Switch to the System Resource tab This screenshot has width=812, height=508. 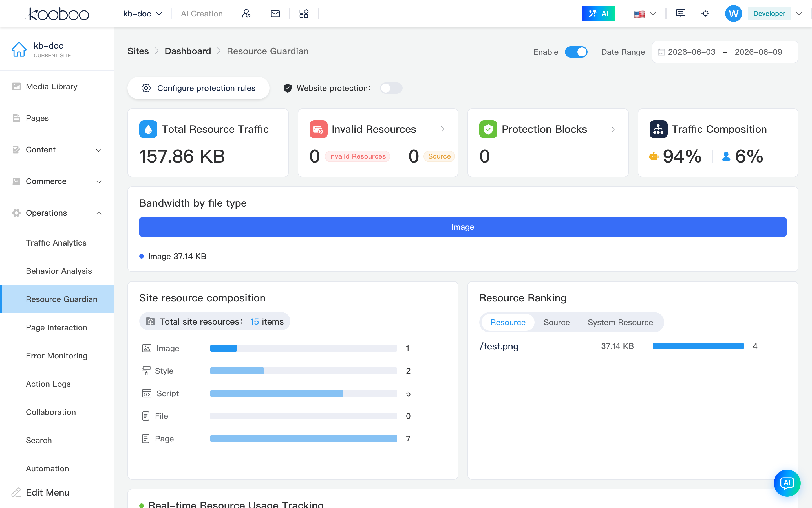[x=620, y=323]
